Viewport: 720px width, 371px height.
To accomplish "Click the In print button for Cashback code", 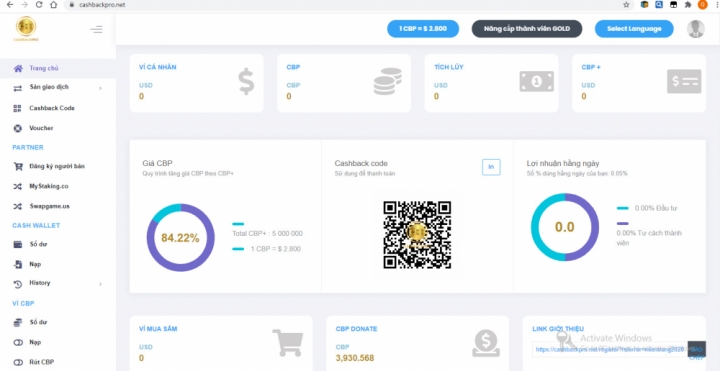I will pyautogui.click(x=491, y=167).
